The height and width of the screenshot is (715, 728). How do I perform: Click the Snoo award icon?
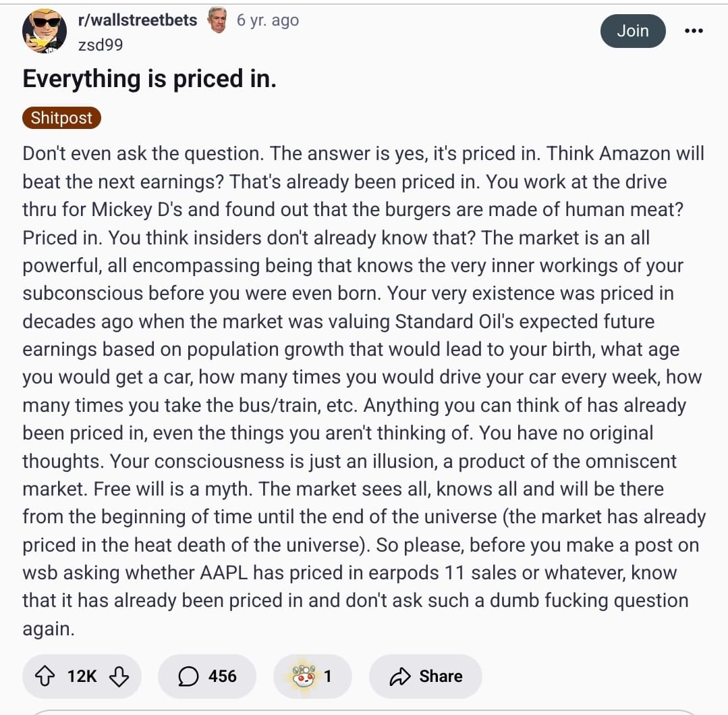click(x=303, y=676)
